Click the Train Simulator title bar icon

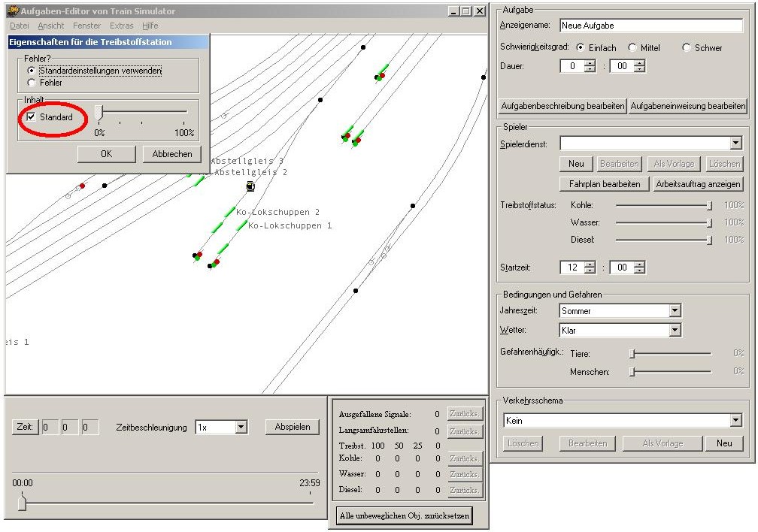pos(13,11)
